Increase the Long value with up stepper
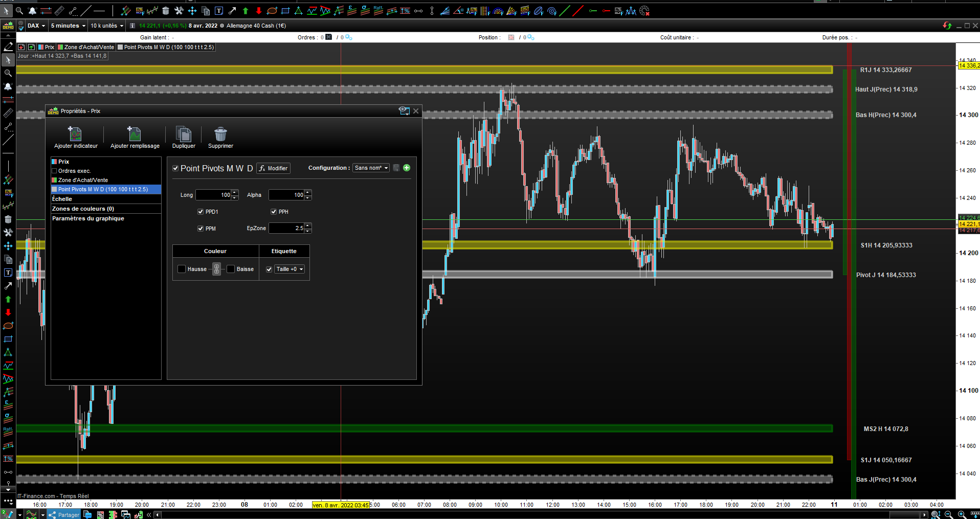The height and width of the screenshot is (519, 980). pyautogui.click(x=235, y=192)
